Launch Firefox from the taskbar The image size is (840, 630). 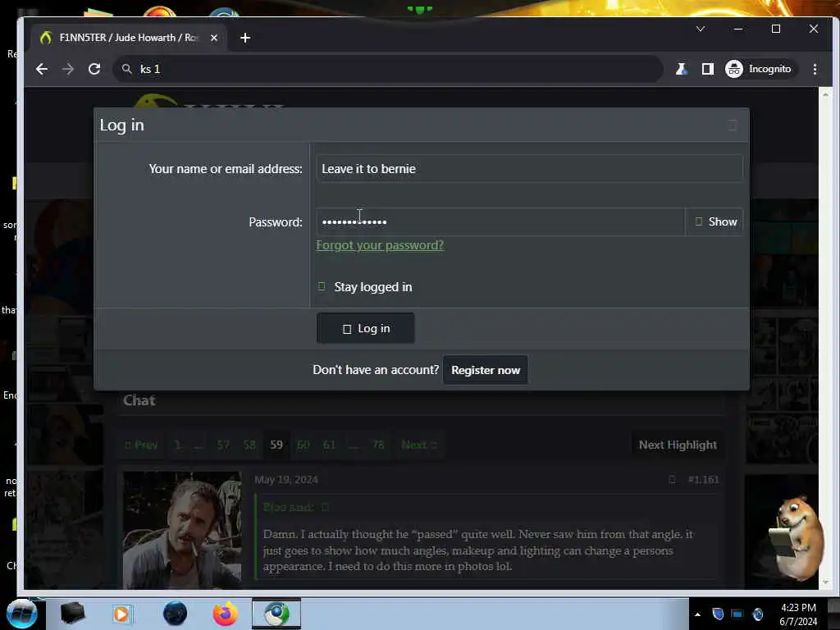(x=226, y=614)
